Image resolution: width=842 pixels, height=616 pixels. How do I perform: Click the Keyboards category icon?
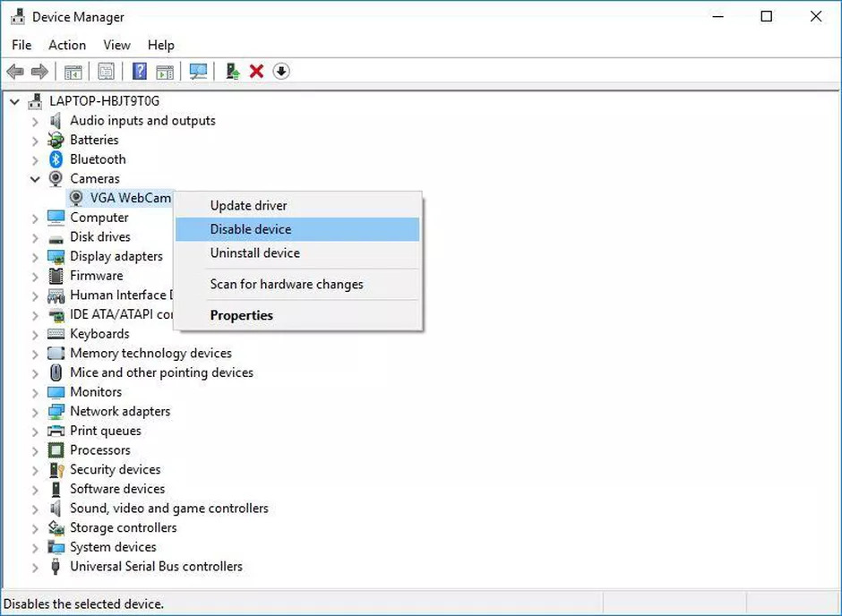coord(56,334)
